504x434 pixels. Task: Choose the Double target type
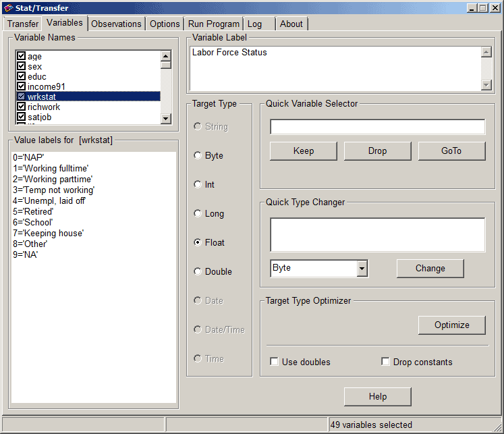(x=198, y=271)
